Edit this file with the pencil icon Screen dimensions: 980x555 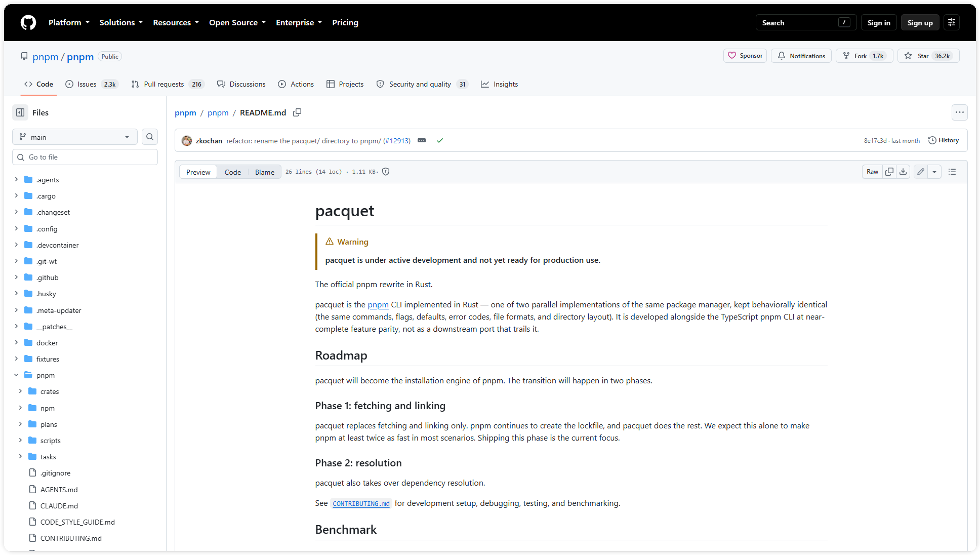[x=921, y=172]
